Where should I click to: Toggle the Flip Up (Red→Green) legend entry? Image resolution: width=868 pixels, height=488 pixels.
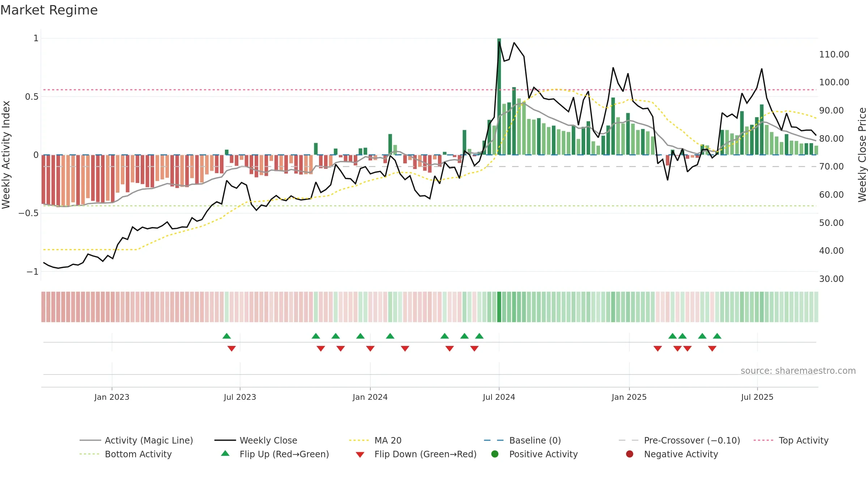(x=275, y=454)
